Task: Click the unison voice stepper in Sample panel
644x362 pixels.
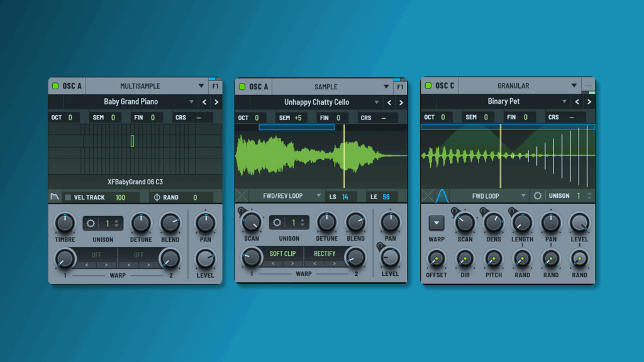Action: click(x=303, y=222)
